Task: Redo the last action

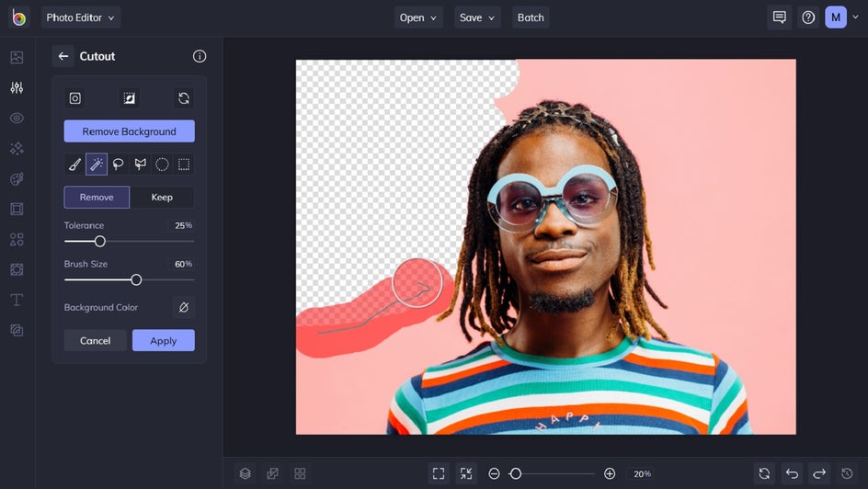Action: pyautogui.click(x=819, y=473)
